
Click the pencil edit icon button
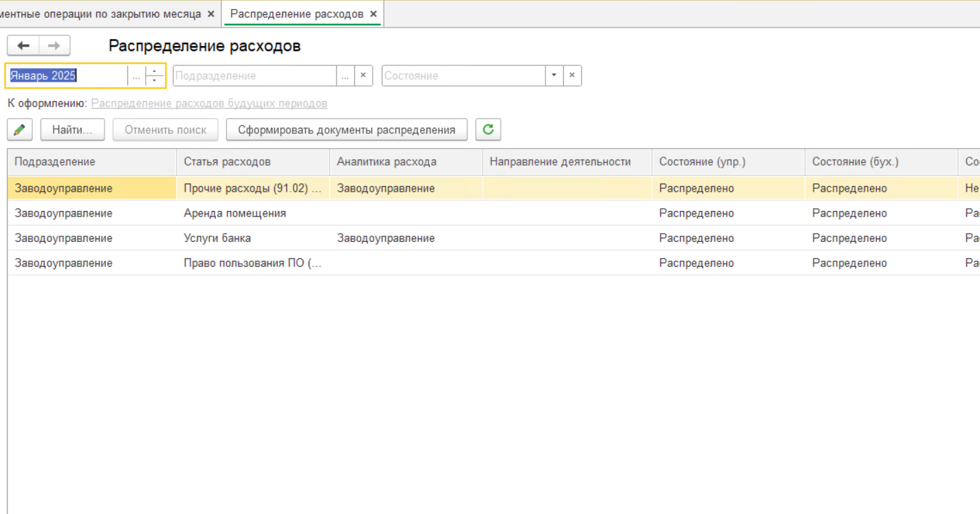20,130
